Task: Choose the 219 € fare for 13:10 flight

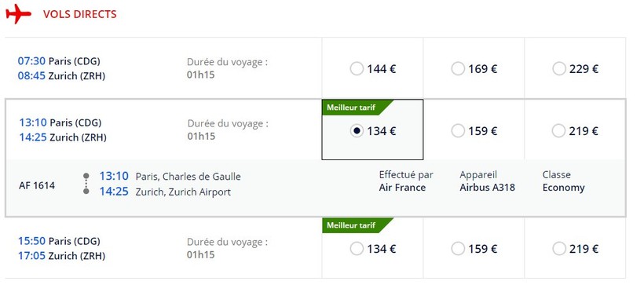Action: [559, 131]
